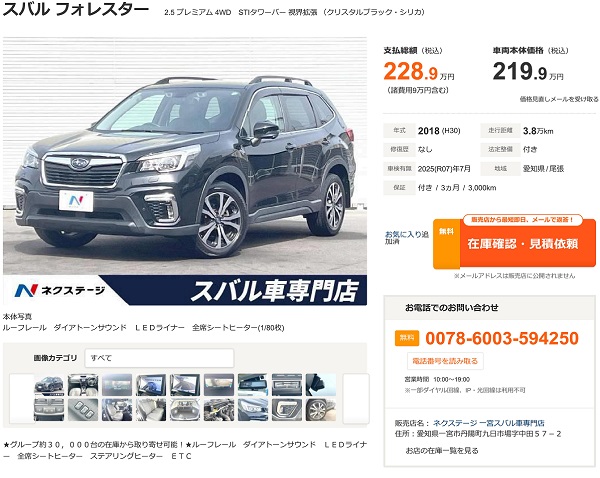Open ネクステージ 一宮スバル車専門店 dealer link
The image size is (600, 478).
tap(489, 423)
